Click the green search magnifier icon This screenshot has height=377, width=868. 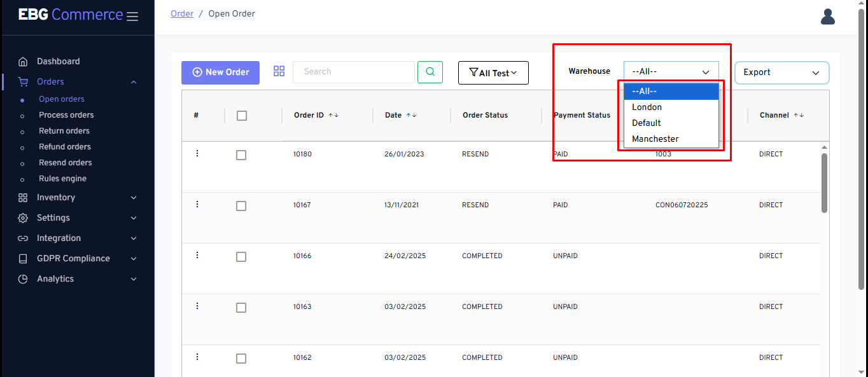click(x=430, y=72)
